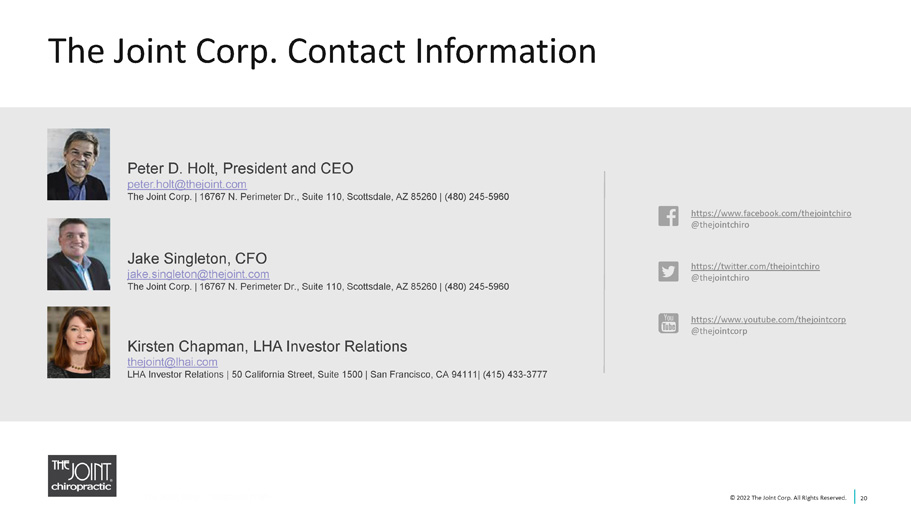This screenshot has height=512, width=911.
Task: Click the Facebook icon
Action: pos(668,216)
